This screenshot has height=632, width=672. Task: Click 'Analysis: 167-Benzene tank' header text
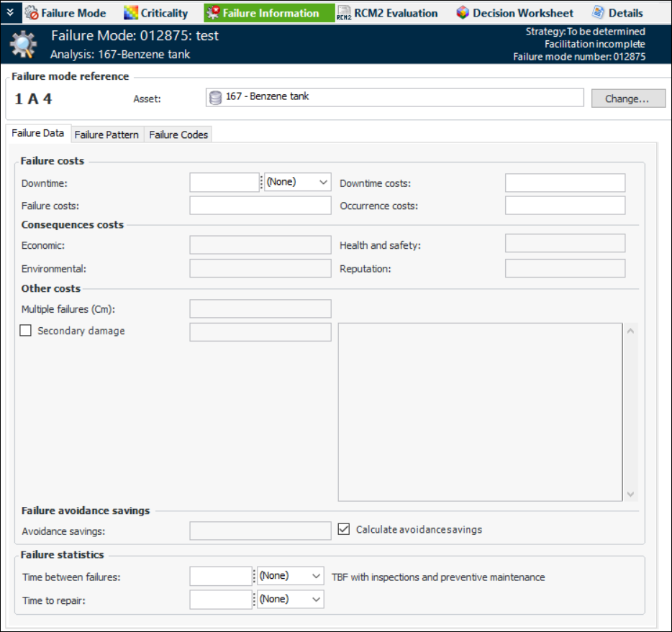[120, 55]
